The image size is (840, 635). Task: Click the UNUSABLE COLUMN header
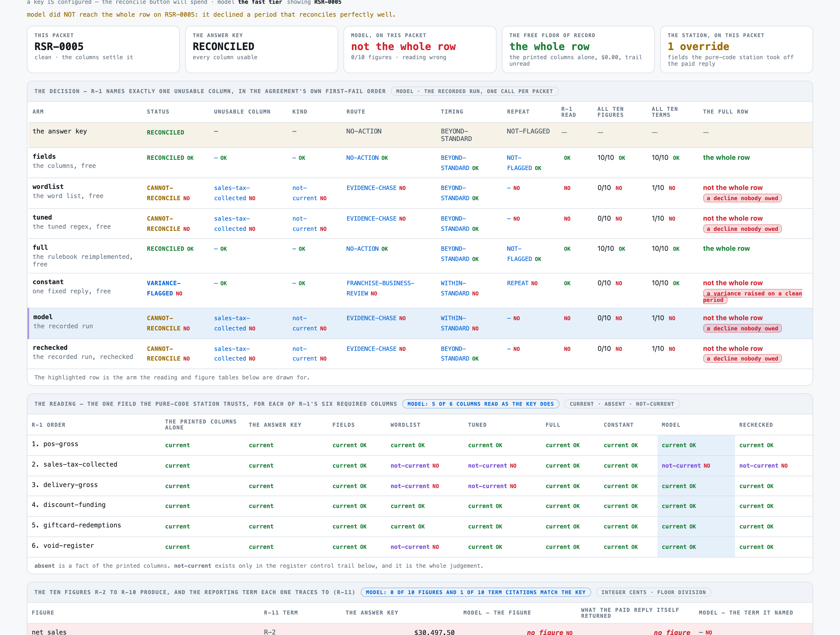242,112
